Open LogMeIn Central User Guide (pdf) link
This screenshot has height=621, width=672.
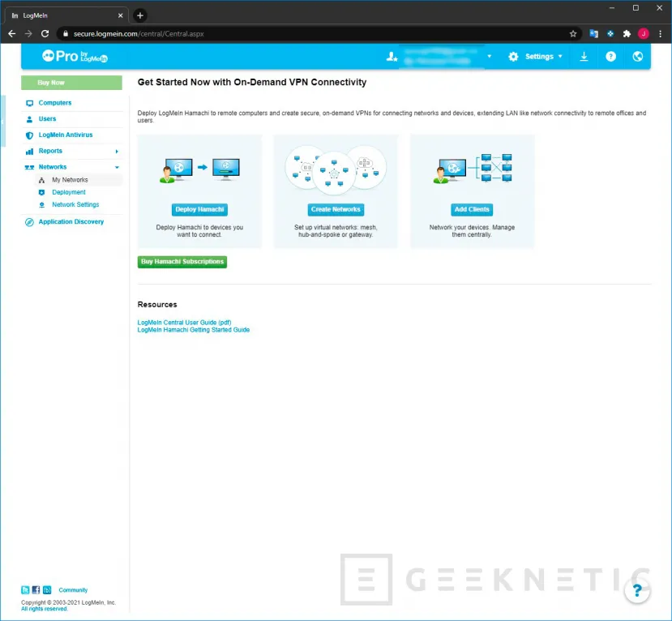(x=184, y=323)
